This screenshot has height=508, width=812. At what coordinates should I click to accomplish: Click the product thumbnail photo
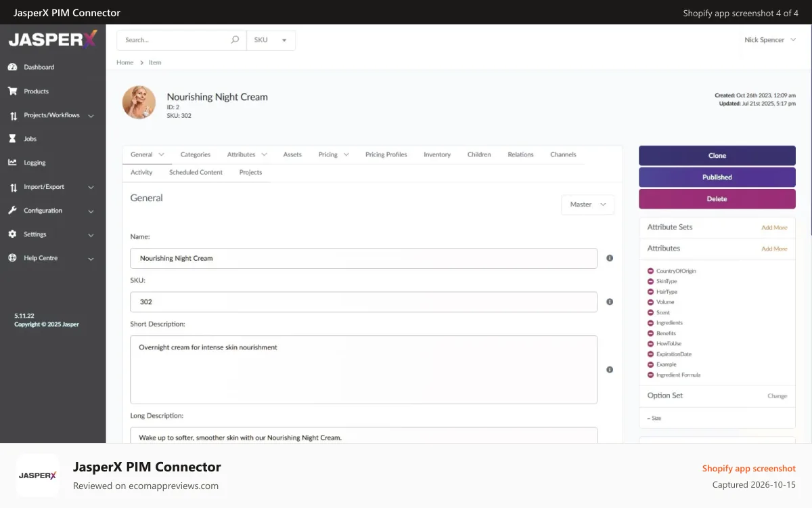tap(139, 102)
